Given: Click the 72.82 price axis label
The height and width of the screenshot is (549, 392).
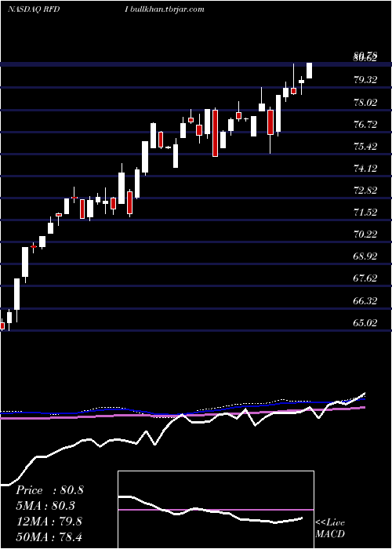Looking at the screenshot, I should point(365,191).
